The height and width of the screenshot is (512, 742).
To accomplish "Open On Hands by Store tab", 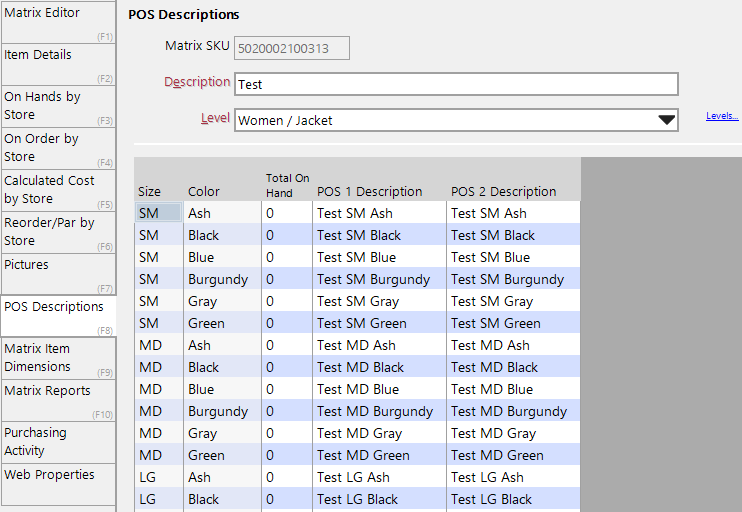I will (x=58, y=106).
